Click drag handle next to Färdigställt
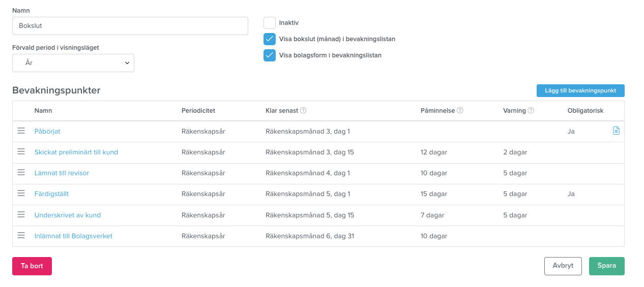 click(x=21, y=193)
